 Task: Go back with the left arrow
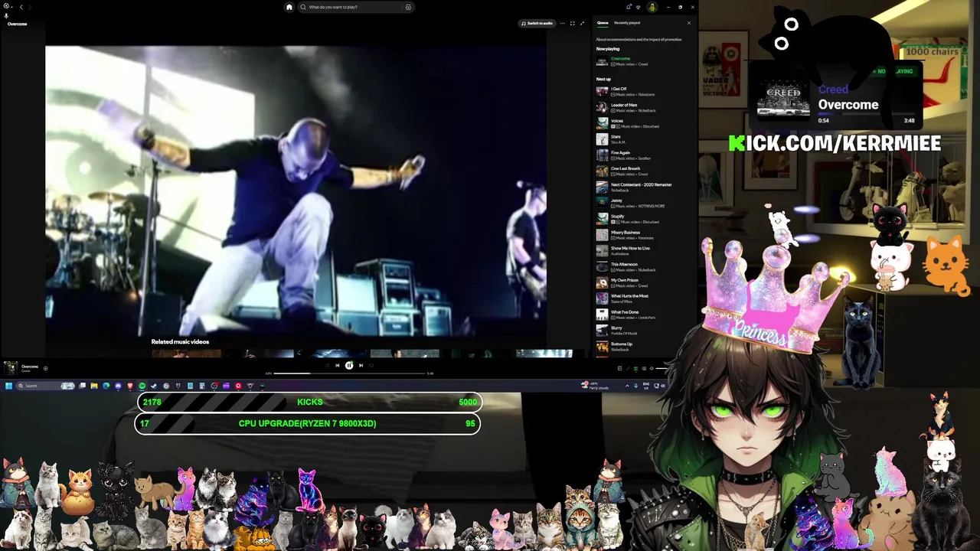tap(21, 7)
